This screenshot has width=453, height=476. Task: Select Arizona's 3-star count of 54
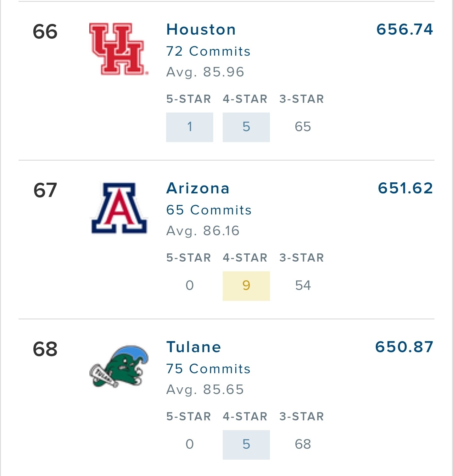[303, 286]
